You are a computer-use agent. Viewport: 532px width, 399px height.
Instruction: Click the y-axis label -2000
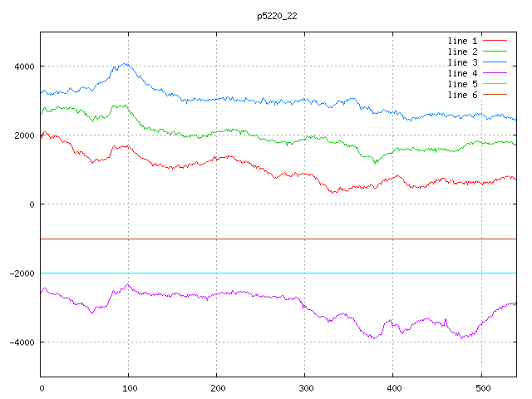[x=22, y=273]
